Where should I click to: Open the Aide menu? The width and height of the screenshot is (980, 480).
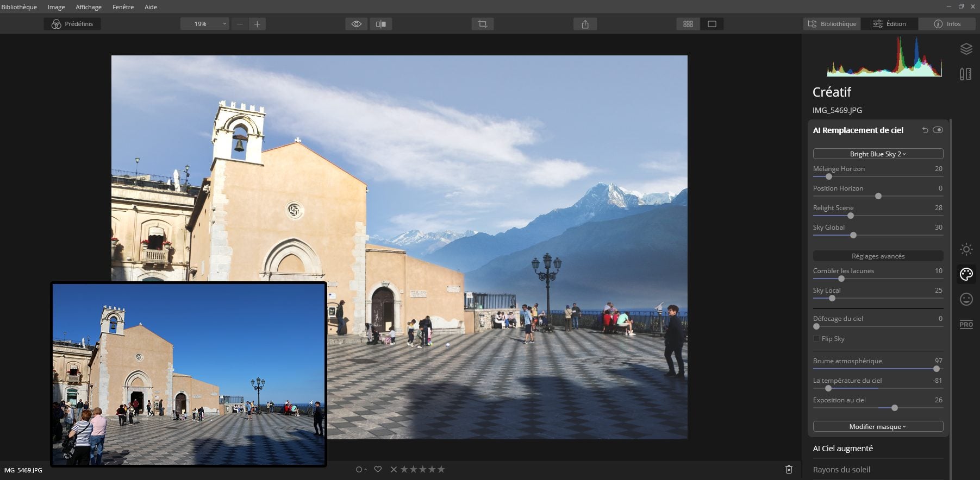(151, 7)
